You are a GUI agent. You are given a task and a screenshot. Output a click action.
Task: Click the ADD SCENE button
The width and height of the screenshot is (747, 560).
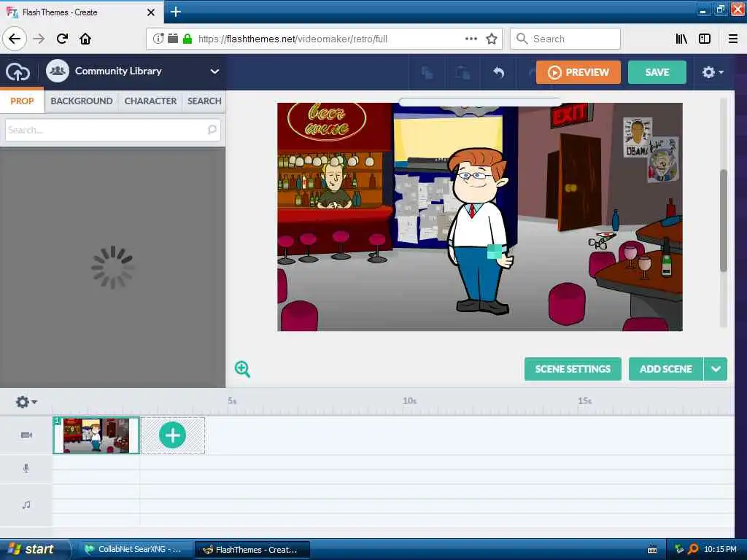pos(665,369)
